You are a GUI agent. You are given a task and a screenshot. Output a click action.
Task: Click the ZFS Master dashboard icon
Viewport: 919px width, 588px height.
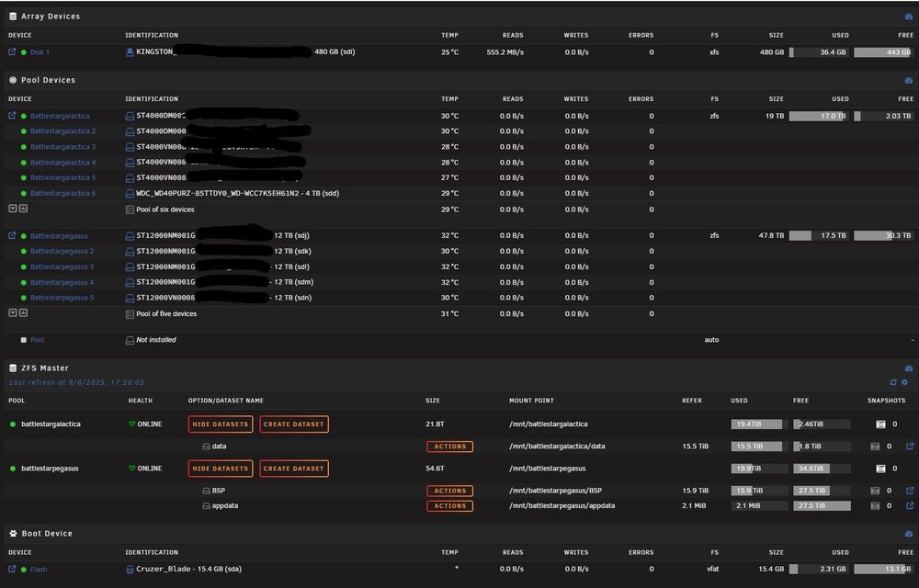click(909, 368)
